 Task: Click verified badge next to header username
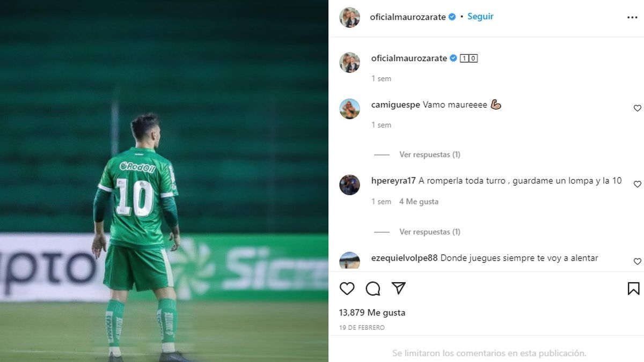(452, 17)
